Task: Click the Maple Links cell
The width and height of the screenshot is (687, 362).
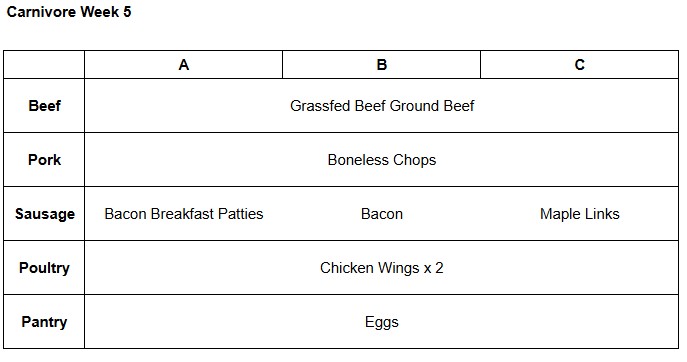Action: click(x=580, y=213)
